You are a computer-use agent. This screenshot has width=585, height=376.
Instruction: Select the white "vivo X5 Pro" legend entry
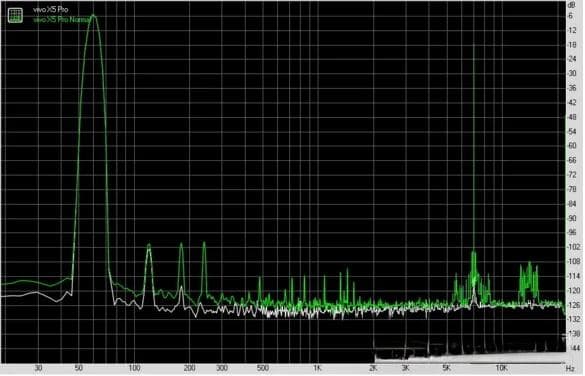point(50,10)
